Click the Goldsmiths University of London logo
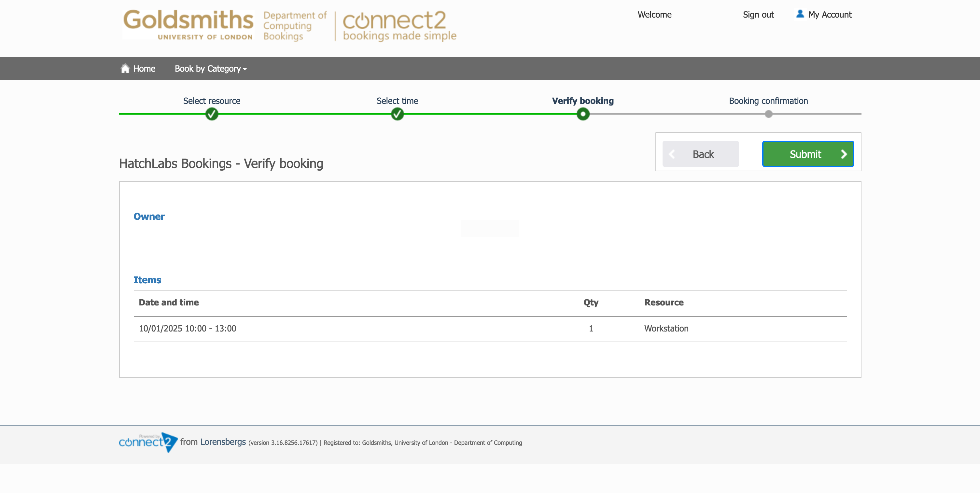 (x=188, y=25)
